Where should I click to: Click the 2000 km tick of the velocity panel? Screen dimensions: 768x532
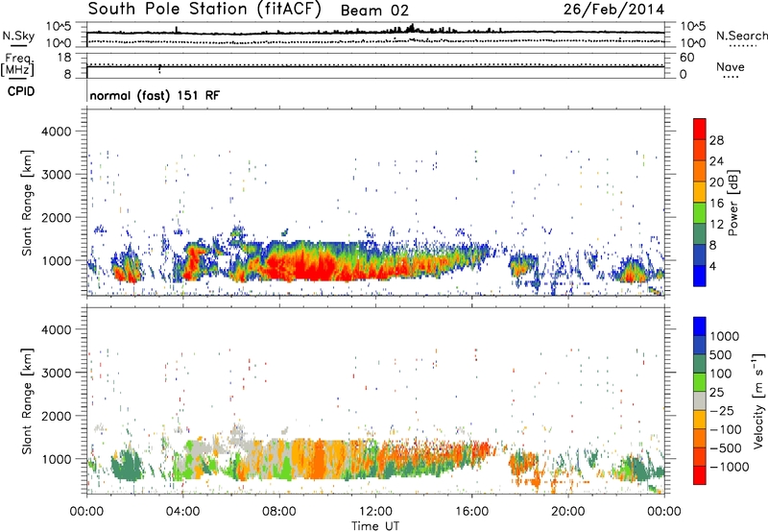[56, 416]
